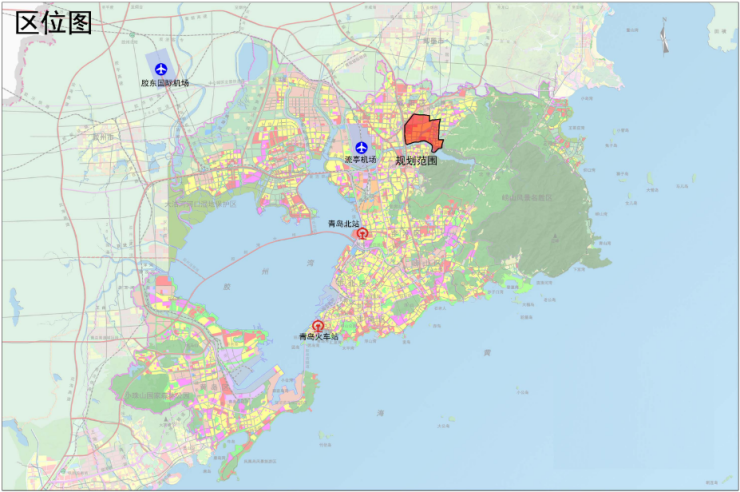Click the Liuting Airport plane icon
The width and height of the screenshot is (740, 492).
click(361, 148)
